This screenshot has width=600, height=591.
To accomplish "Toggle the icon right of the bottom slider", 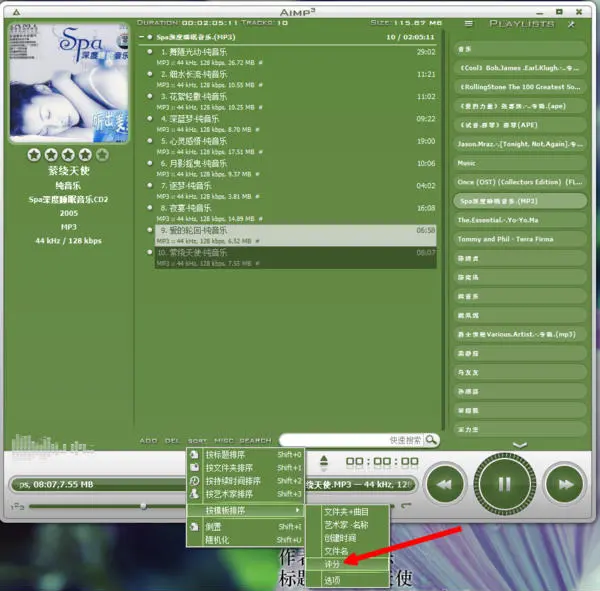I will point(406,506).
